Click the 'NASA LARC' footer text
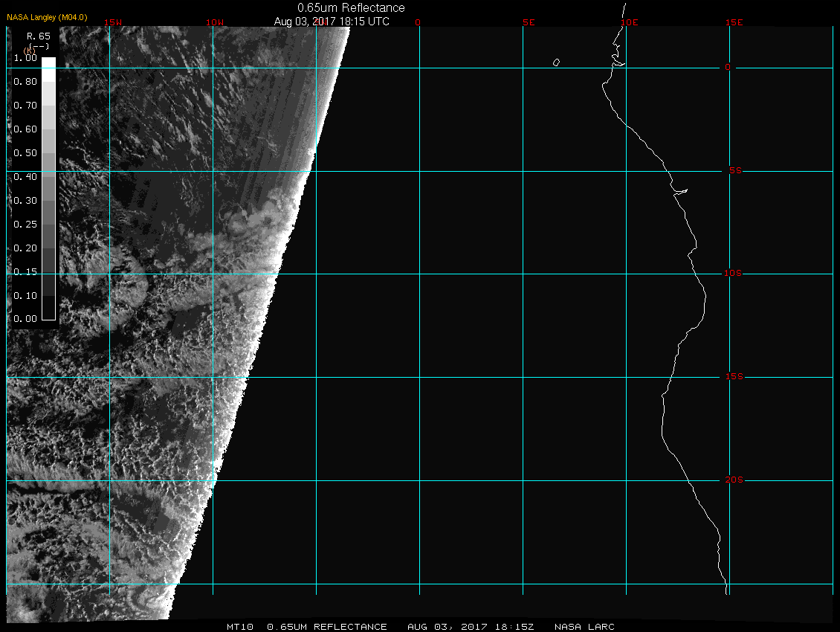This screenshot has width=840, height=632. [x=584, y=627]
